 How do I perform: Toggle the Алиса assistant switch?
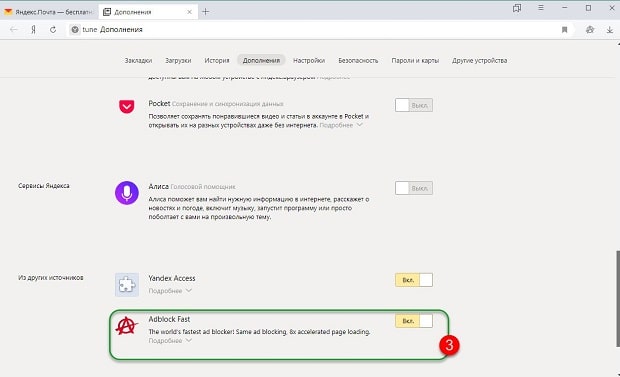414,188
